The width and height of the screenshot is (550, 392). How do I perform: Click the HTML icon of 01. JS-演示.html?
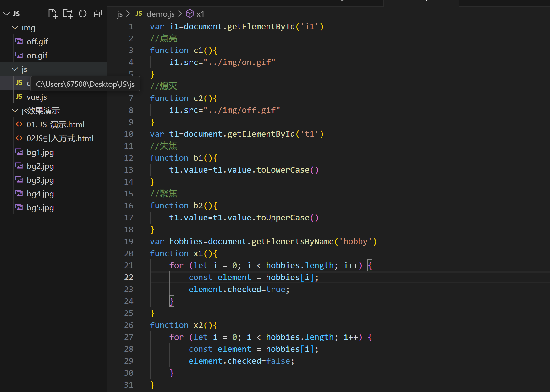(x=19, y=124)
